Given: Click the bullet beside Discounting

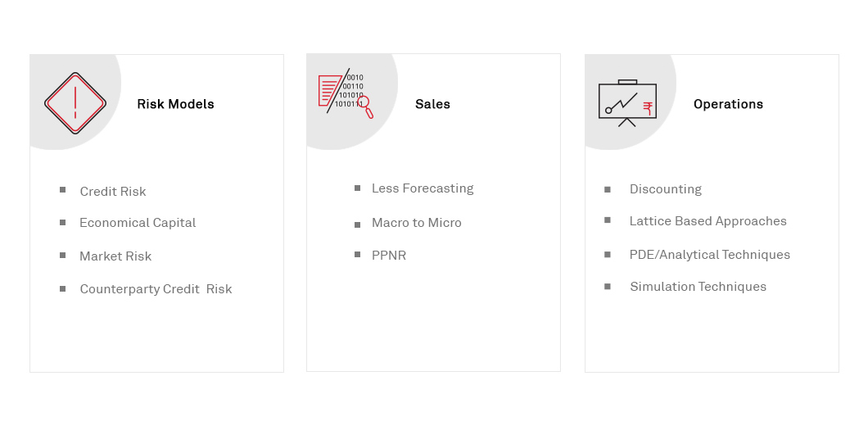Looking at the screenshot, I should (x=608, y=189).
